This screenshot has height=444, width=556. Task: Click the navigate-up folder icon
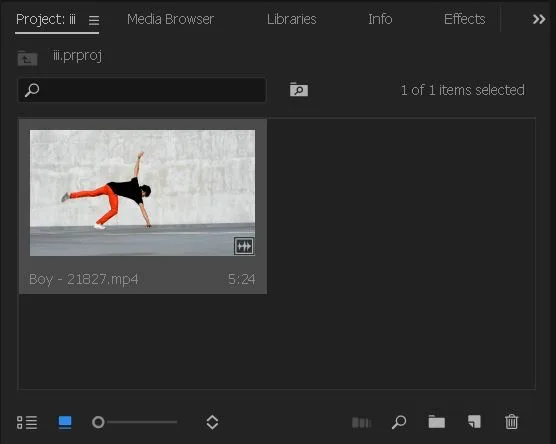pos(27,58)
